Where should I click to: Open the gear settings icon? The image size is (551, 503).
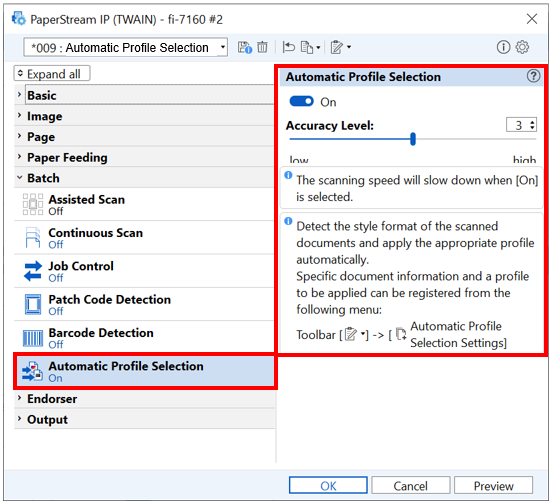click(x=522, y=47)
